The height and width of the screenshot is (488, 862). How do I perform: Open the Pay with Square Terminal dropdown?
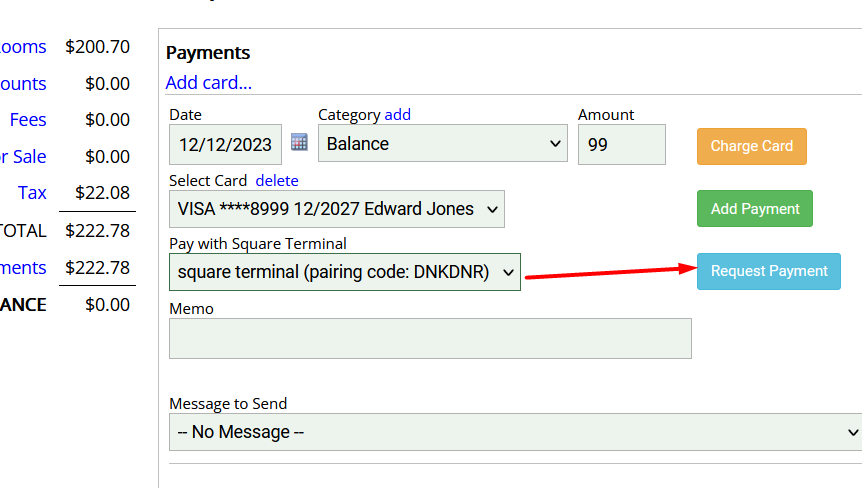point(344,272)
